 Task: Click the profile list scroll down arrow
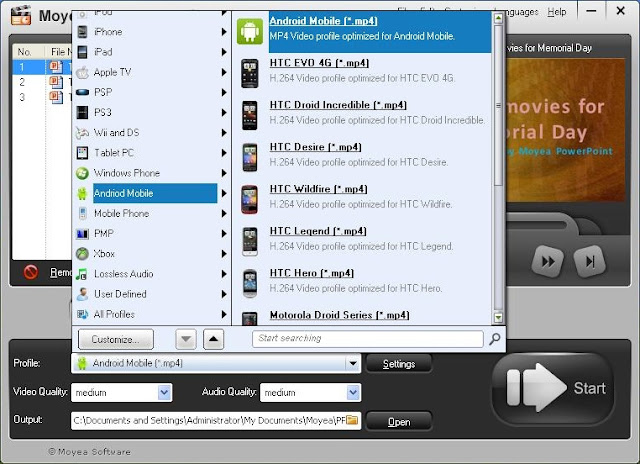pyautogui.click(x=498, y=317)
